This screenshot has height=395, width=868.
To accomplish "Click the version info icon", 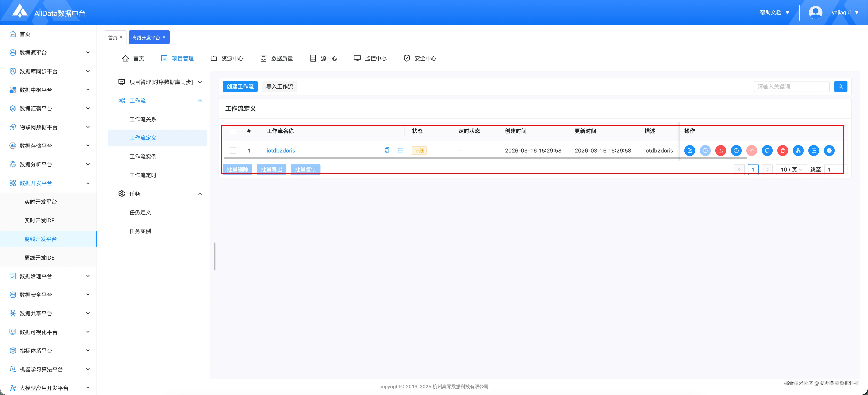I will tap(829, 150).
